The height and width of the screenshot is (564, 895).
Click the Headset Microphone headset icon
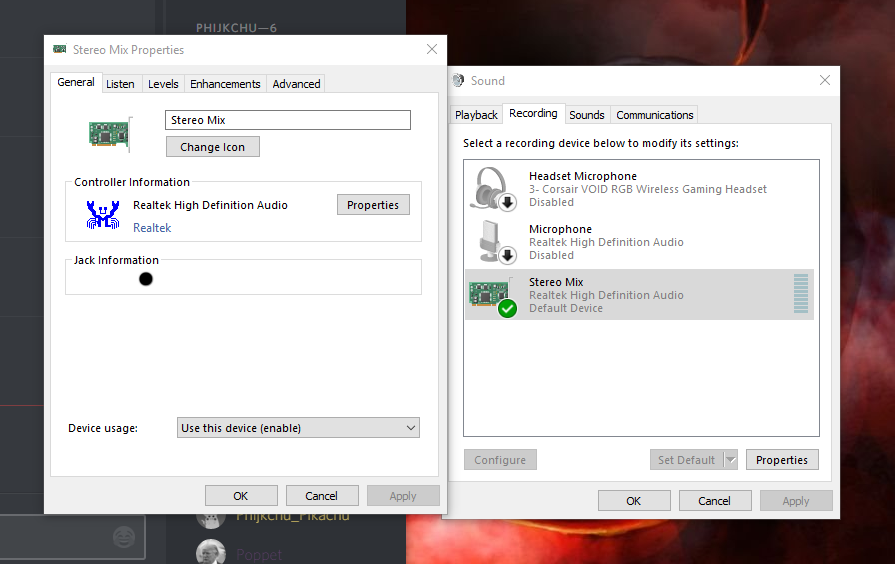click(493, 189)
